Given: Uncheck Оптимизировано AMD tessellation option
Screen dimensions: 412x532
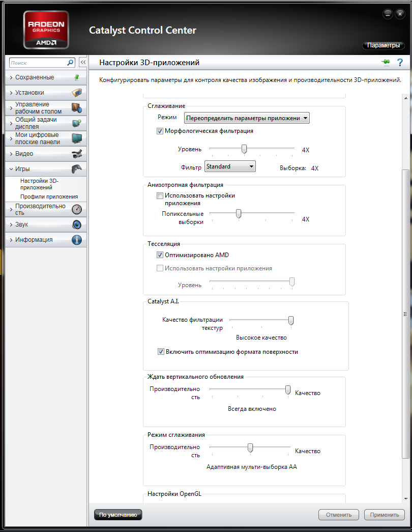Looking at the screenshot, I should pos(160,255).
